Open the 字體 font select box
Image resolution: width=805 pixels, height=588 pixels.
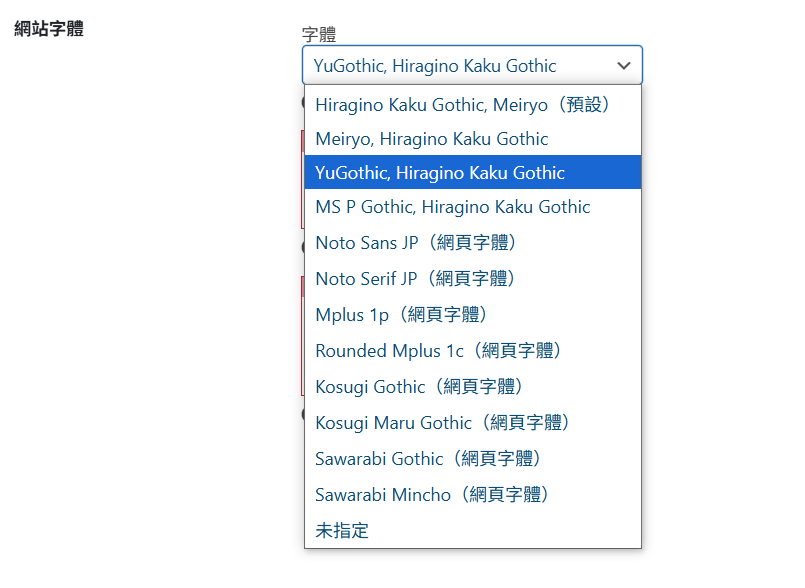472,65
